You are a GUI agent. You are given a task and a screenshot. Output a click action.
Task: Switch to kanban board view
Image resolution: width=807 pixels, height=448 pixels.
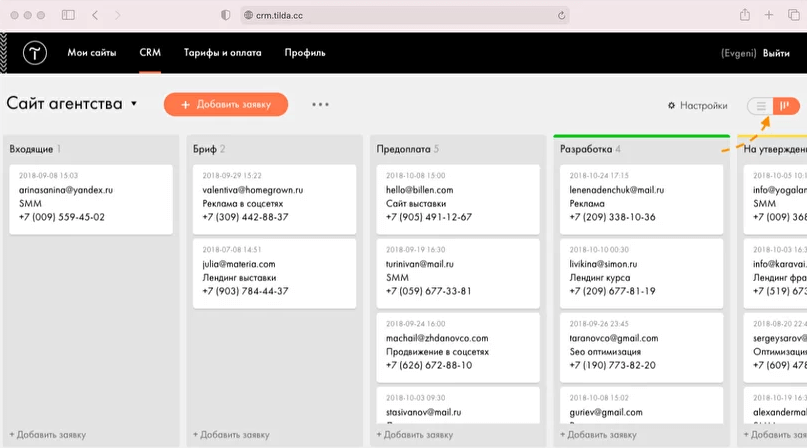pyautogui.click(x=786, y=106)
